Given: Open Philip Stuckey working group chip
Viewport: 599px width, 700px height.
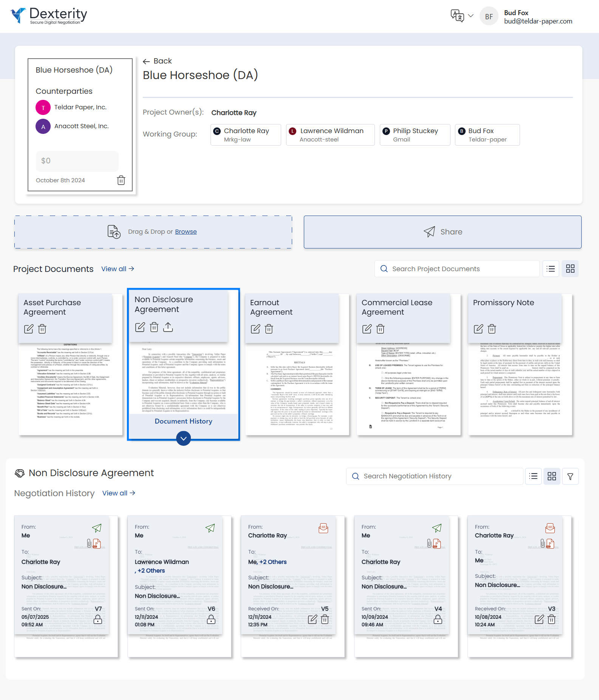Looking at the screenshot, I should [x=415, y=135].
